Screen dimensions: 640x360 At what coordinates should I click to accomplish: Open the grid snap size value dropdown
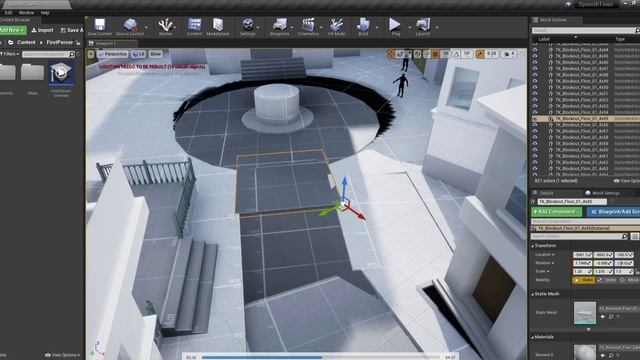[445, 54]
